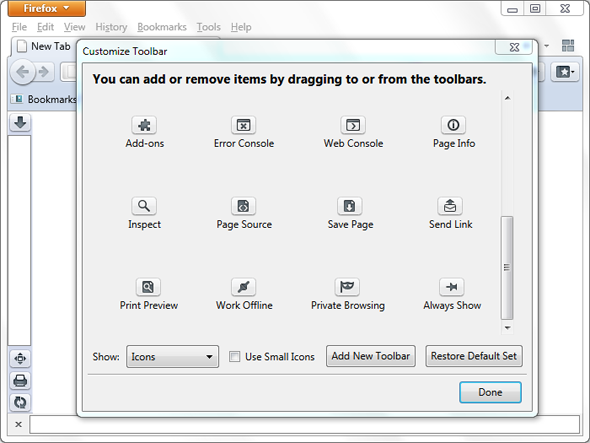Select the Page Info icon
The width and height of the screenshot is (590, 443).
pyautogui.click(x=453, y=125)
